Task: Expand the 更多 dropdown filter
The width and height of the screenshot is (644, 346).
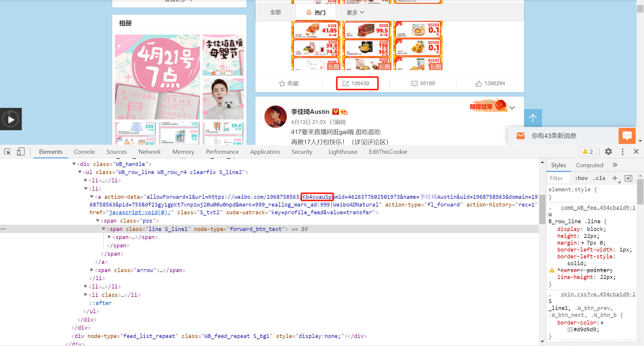Action: (x=355, y=13)
